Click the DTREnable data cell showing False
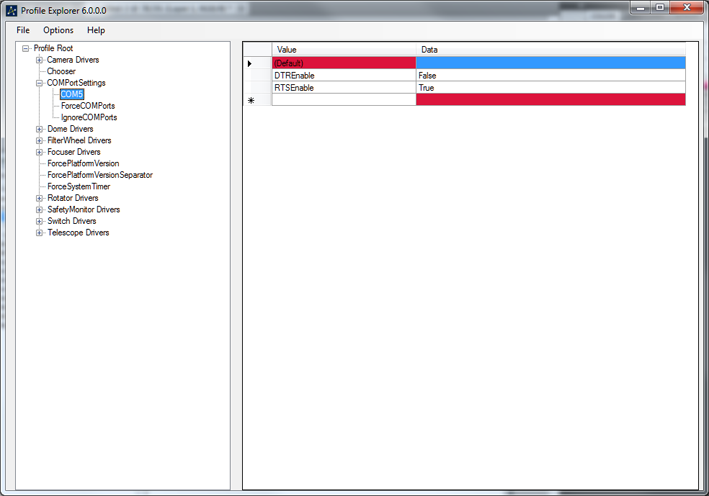 pyautogui.click(x=550, y=75)
